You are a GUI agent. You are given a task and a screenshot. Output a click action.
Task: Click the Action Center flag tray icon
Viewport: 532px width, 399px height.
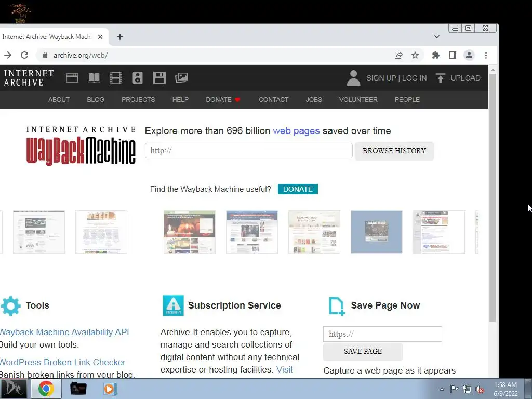point(454,389)
